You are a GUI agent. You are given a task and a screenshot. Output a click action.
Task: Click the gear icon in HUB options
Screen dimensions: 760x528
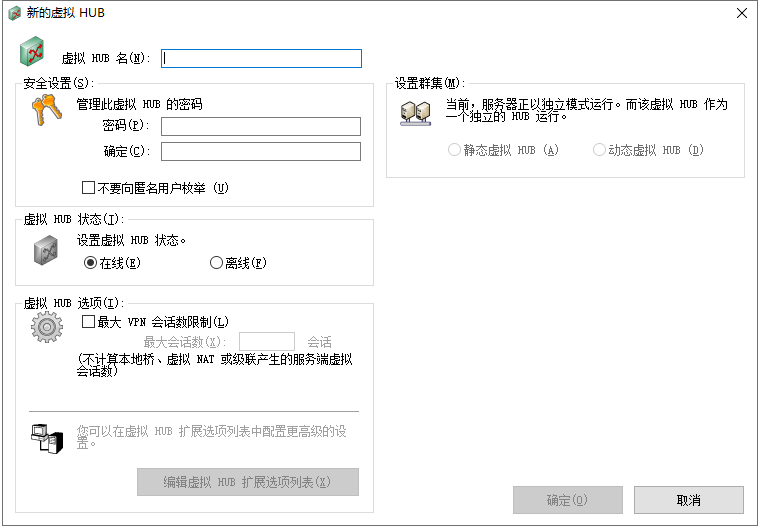coord(46,327)
